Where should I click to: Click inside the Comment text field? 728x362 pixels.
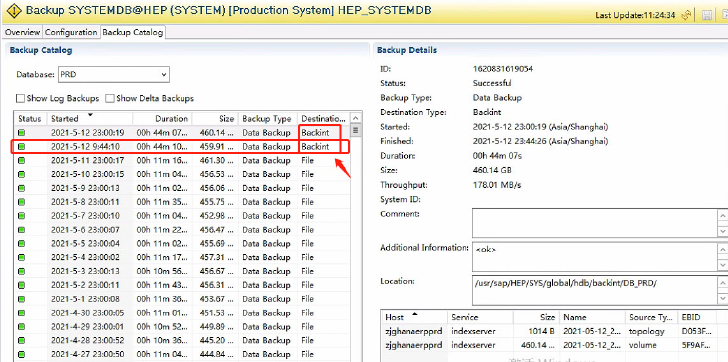[x=595, y=223]
